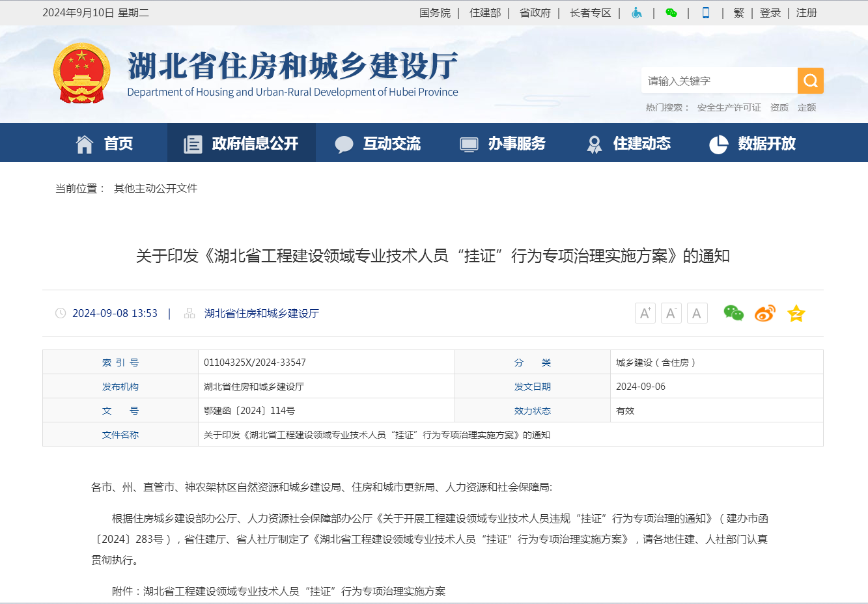This screenshot has height=604, width=868.
Task: Click the national emblem logo
Action: pos(81,74)
